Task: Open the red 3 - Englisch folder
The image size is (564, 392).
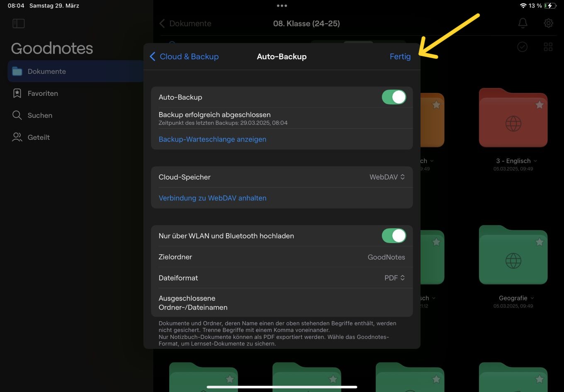Action: pos(513,118)
